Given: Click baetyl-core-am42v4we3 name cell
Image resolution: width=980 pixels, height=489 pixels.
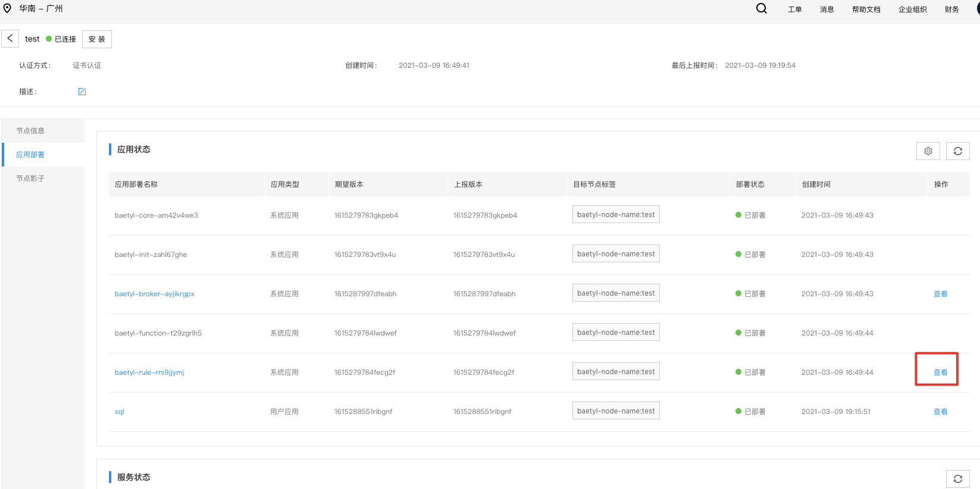Looking at the screenshot, I should coord(156,215).
